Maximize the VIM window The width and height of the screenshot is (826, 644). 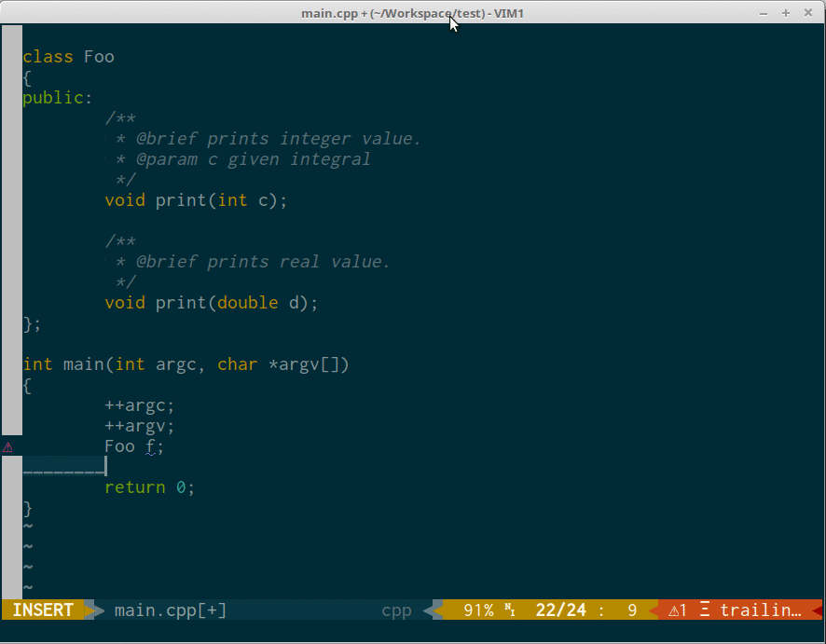786,13
